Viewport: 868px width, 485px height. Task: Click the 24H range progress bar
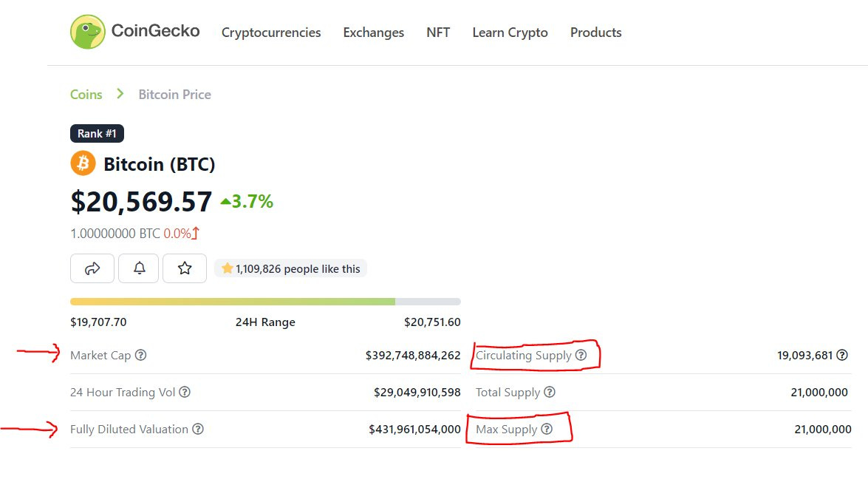pos(265,302)
